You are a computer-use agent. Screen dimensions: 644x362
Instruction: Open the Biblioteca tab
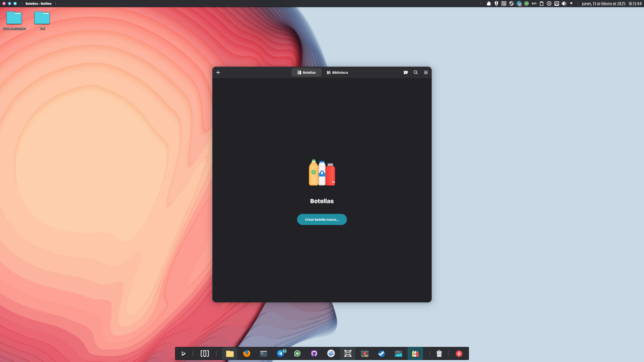tap(337, 72)
